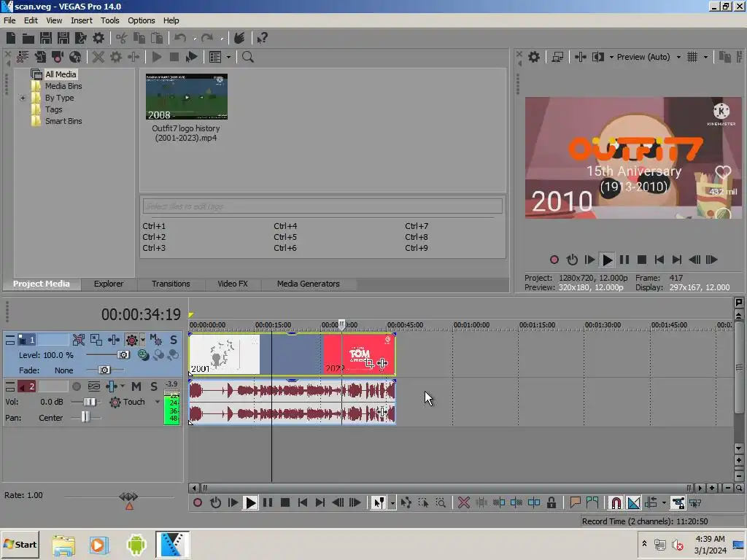Toggle Loop Playback in timeline transport
The image size is (747, 560).
pyautogui.click(x=215, y=503)
